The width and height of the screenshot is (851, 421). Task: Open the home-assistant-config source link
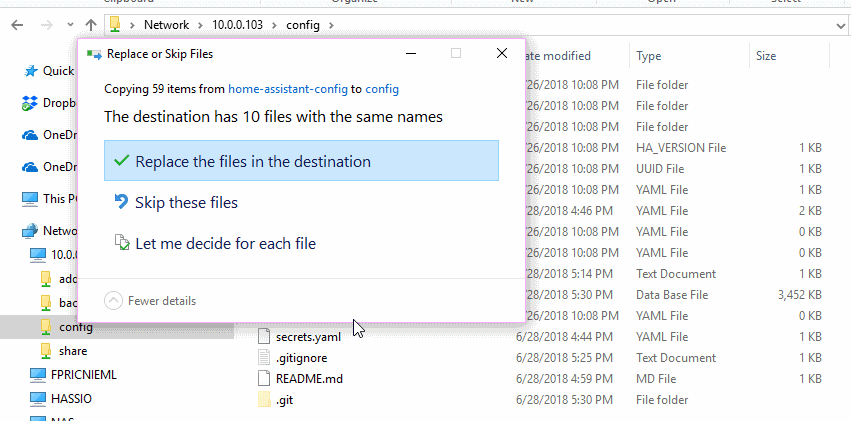pos(288,89)
